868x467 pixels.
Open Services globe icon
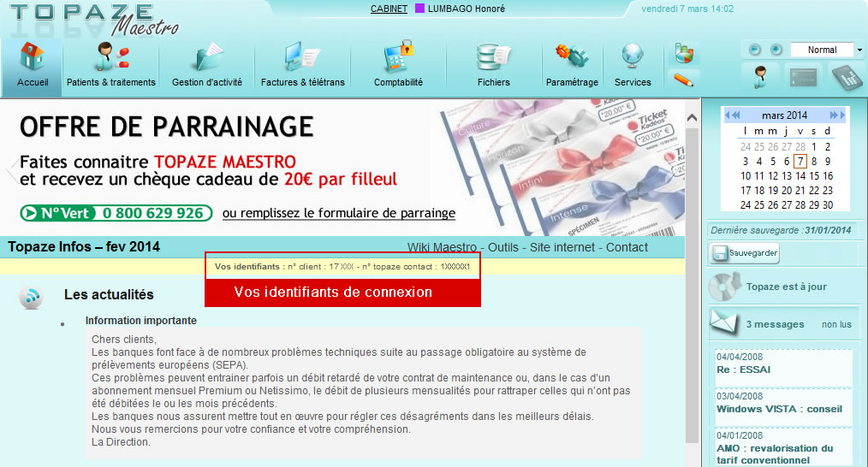pos(633,57)
